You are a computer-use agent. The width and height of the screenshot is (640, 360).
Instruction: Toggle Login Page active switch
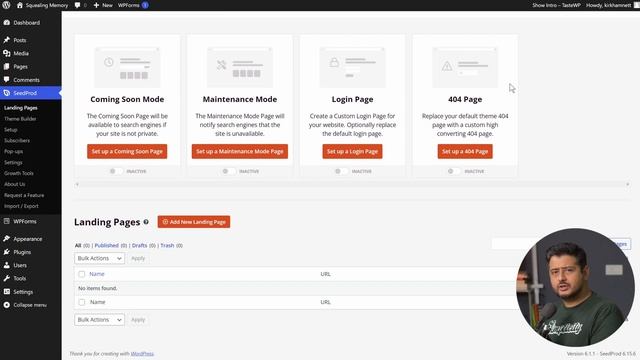point(341,171)
